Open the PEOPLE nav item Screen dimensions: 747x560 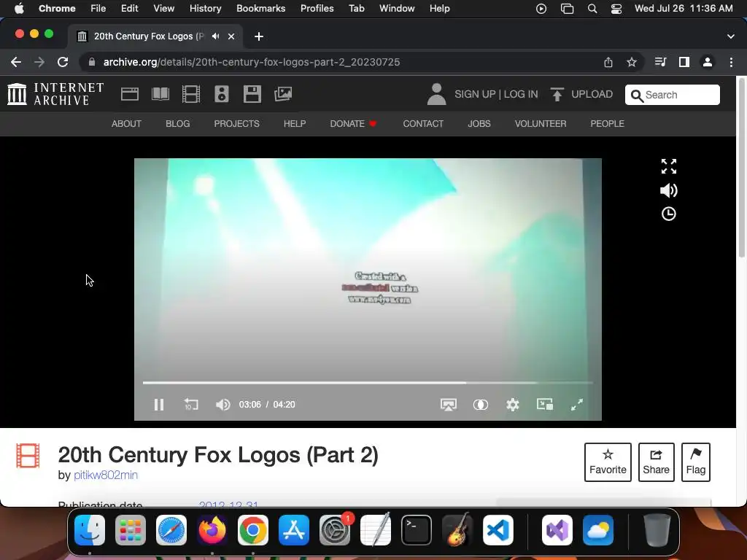tap(607, 124)
